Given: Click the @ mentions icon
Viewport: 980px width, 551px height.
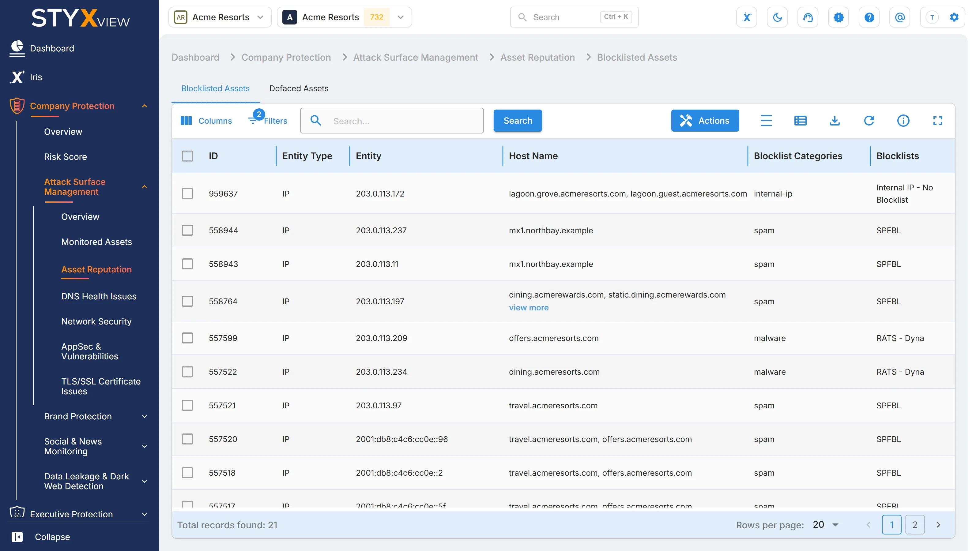Looking at the screenshot, I should click(900, 17).
